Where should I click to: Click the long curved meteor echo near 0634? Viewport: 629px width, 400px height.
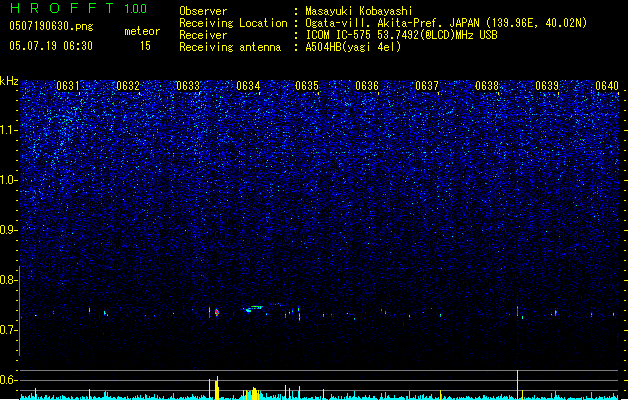pyautogui.click(x=254, y=308)
